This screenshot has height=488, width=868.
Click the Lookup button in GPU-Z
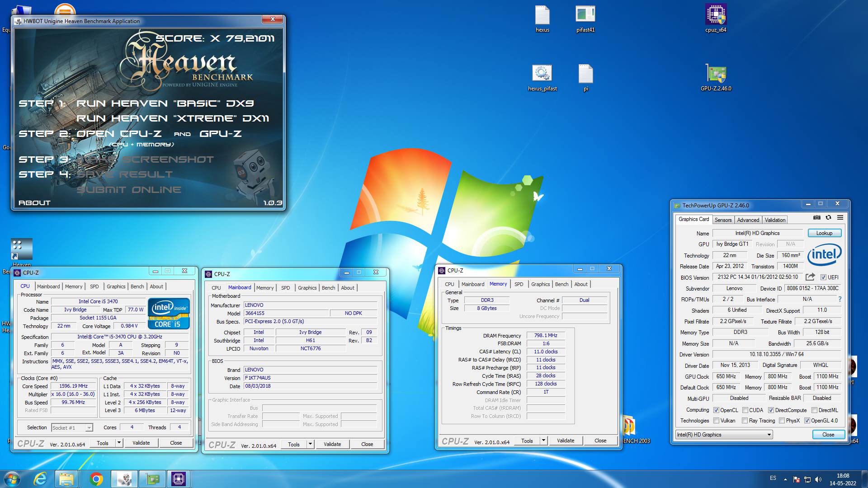[x=824, y=233]
